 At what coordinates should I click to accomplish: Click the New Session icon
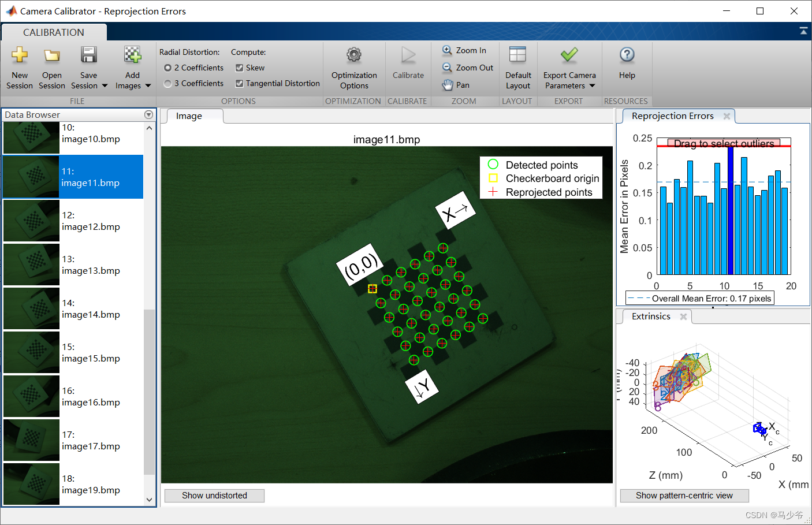(x=20, y=55)
